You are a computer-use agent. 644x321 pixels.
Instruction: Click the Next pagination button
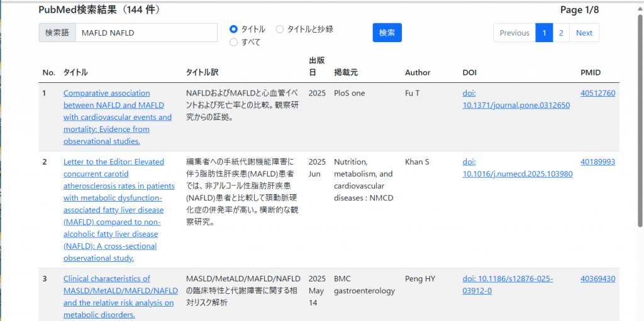584,33
